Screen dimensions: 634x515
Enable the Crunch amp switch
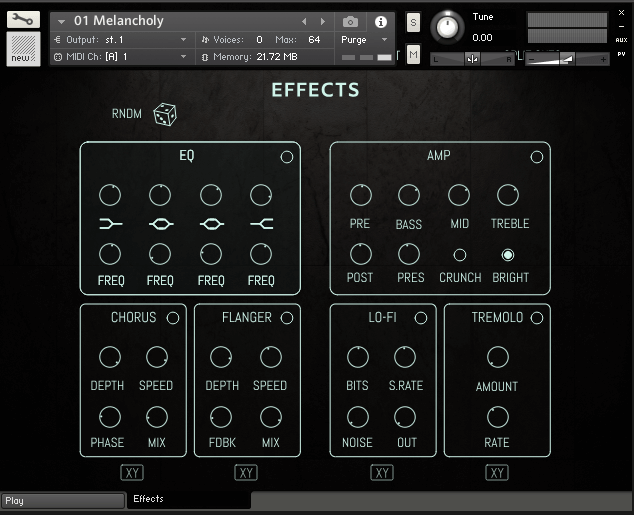pyautogui.click(x=460, y=255)
